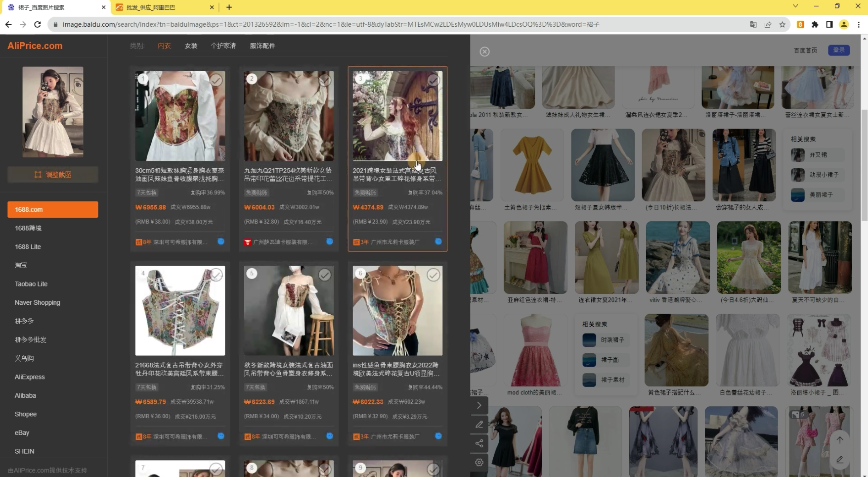
Task: Tick the select circle on product 7
Action: pos(216,469)
